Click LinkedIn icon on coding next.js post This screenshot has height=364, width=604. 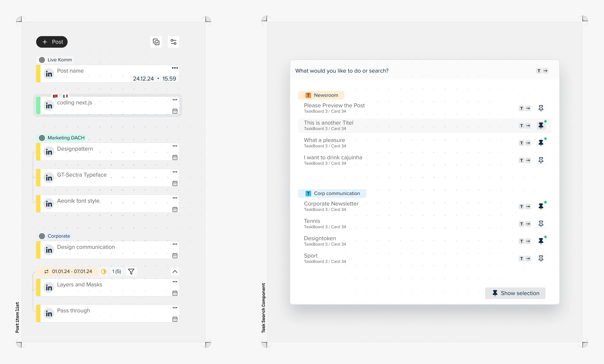coord(49,106)
